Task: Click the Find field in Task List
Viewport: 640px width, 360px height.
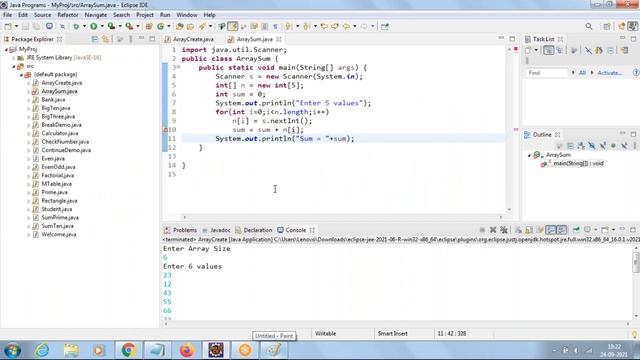Action: tap(547, 73)
